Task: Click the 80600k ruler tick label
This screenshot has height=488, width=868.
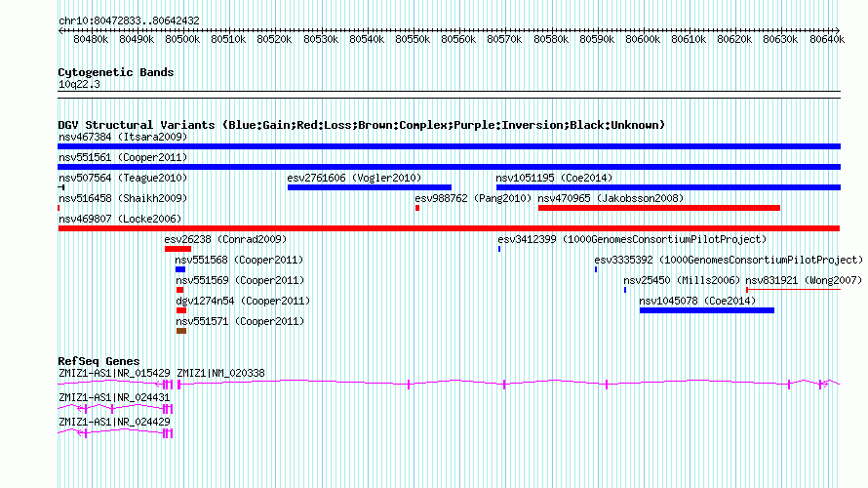Action: coord(643,39)
